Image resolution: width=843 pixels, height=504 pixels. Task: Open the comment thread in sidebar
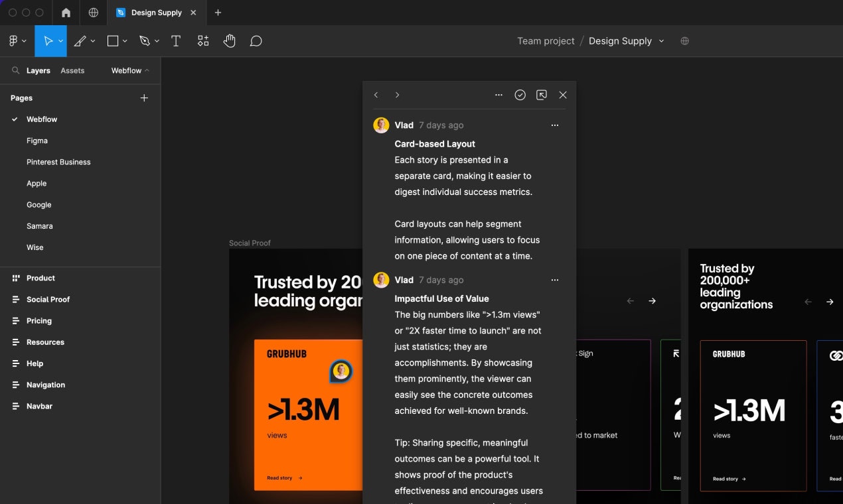[x=542, y=95]
